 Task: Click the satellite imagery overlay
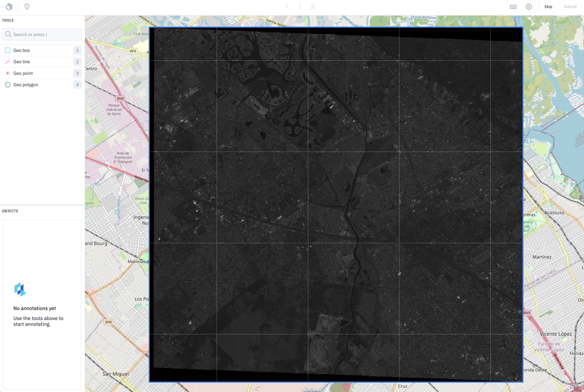(336, 204)
